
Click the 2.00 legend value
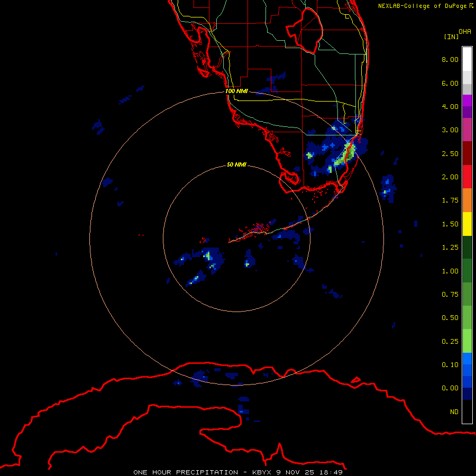coord(450,177)
